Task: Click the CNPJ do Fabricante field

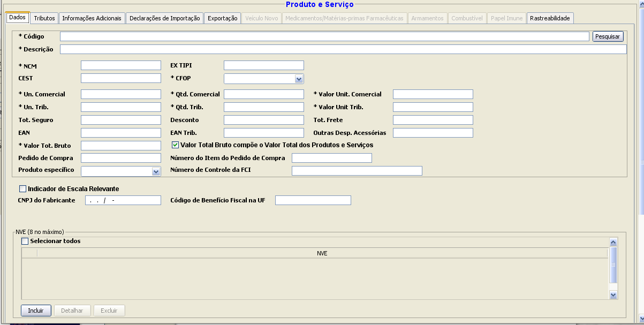Action: point(123,200)
